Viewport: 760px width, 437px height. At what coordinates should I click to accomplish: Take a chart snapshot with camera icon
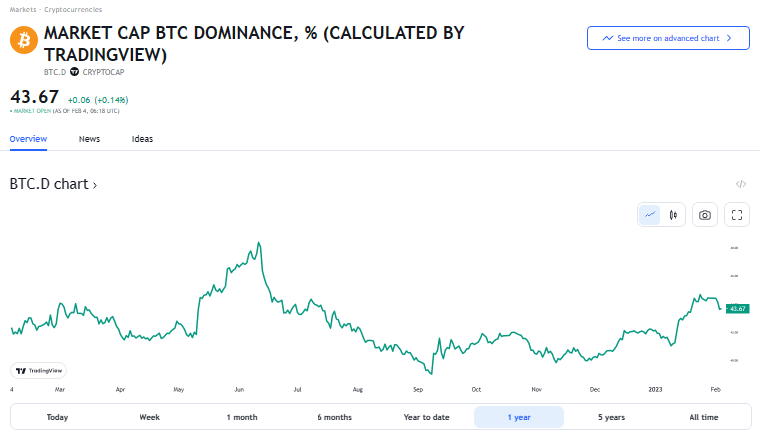[705, 215]
